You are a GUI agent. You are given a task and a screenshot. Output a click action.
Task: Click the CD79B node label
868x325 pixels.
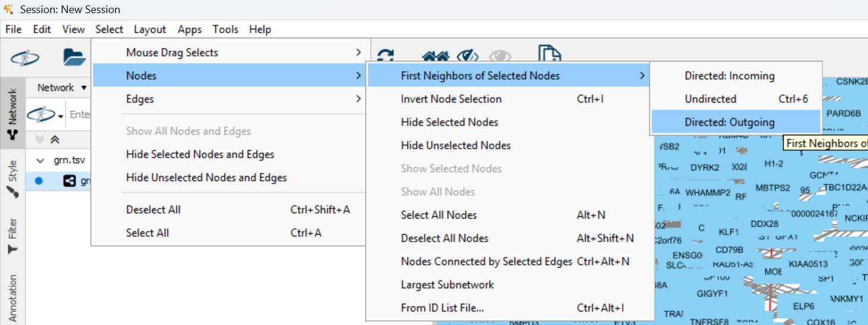coord(729,249)
